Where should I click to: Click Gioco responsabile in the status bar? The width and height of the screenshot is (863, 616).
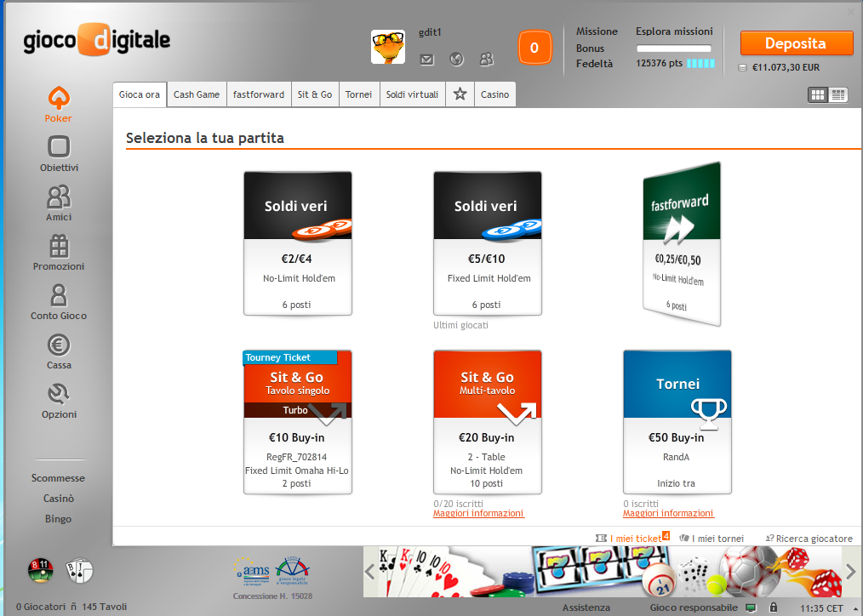point(694,607)
